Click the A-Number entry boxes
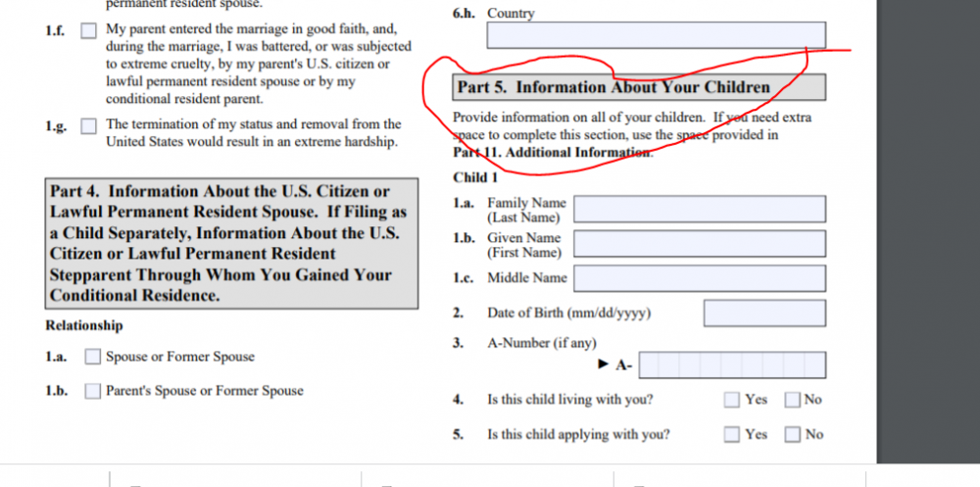This screenshot has width=980, height=487. tap(732, 365)
